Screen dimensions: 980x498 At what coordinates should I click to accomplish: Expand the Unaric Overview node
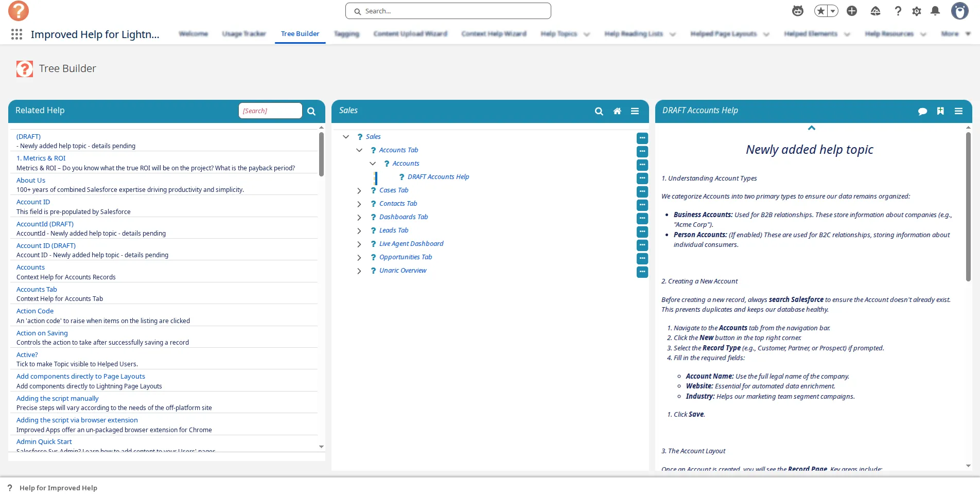click(359, 271)
